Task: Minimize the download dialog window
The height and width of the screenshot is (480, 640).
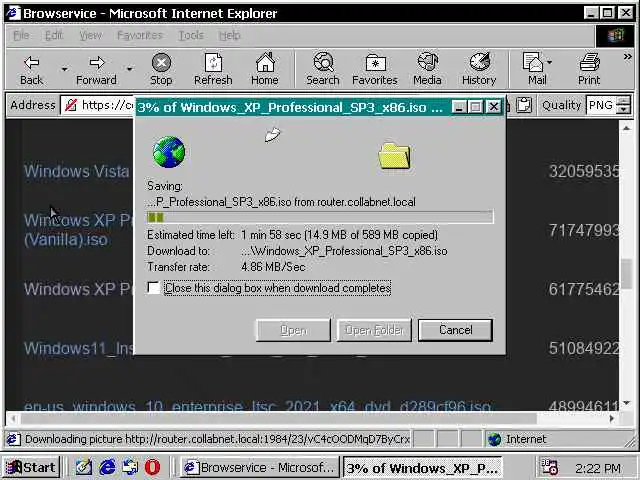Action: tap(458, 107)
